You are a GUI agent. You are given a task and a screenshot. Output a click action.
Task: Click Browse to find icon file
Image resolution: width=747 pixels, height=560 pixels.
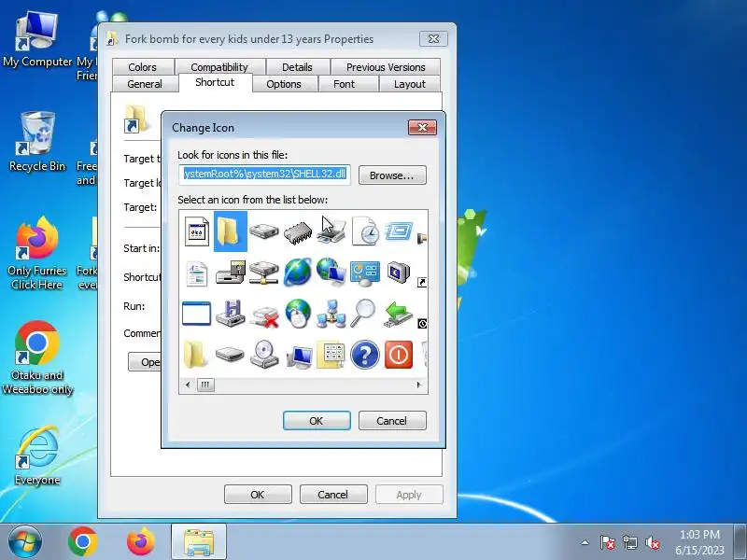(x=392, y=175)
